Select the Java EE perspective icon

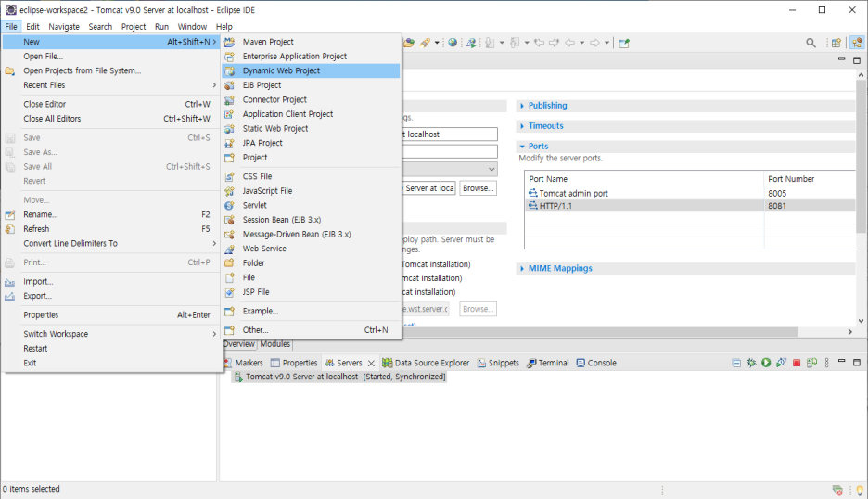857,43
